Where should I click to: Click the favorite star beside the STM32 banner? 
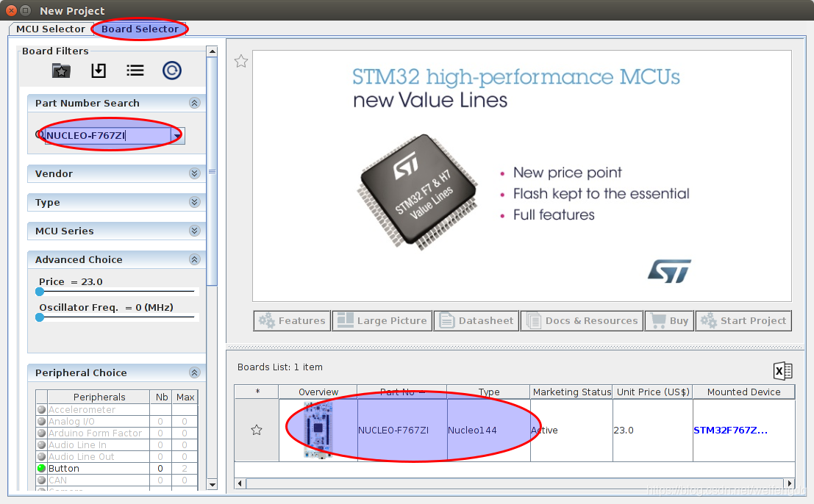point(241,62)
